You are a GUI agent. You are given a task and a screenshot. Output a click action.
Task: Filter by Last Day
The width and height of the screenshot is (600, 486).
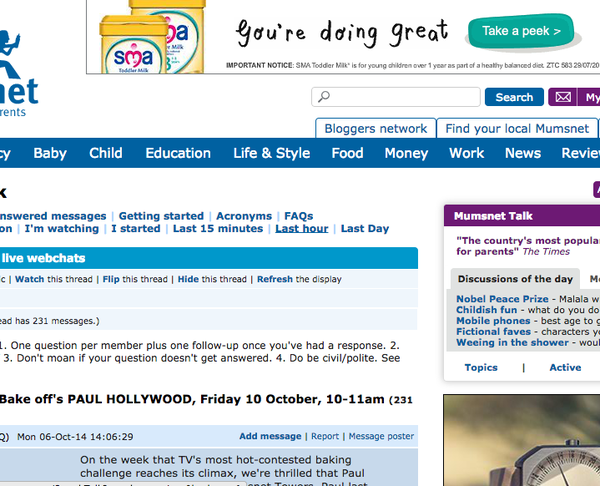point(365,228)
